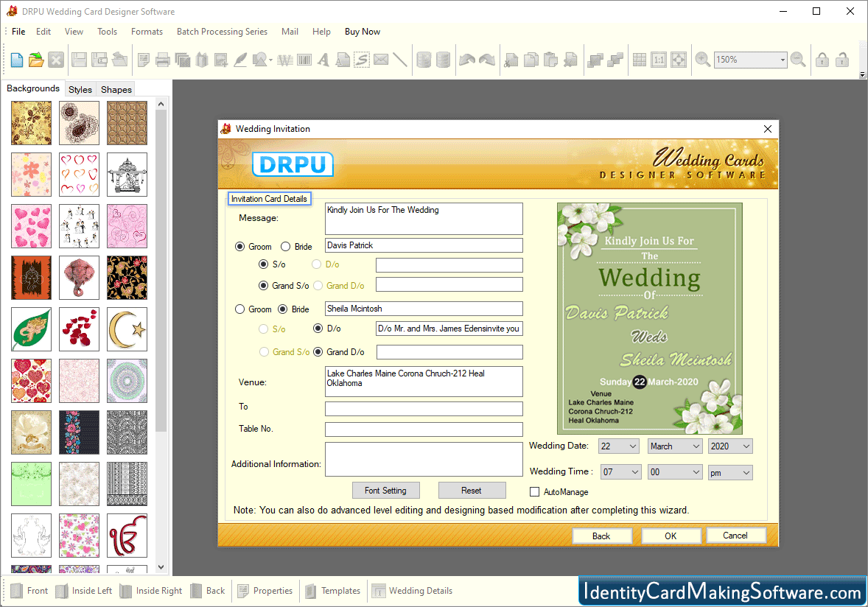Click the Paste clipboard icon
The width and height of the screenshot is (868, 607).
(550, 60)
